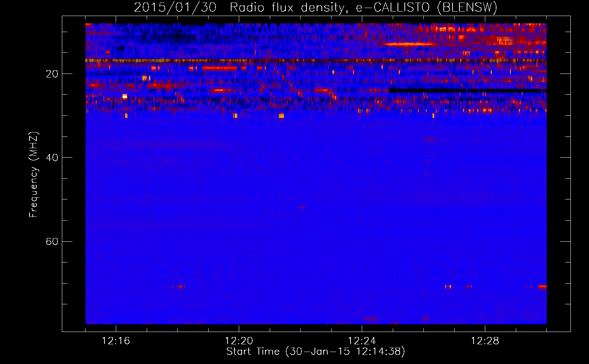Click the 20 MHz frequency tick label
This screenshot has height=364, width=589.
[x=52, y=74]
